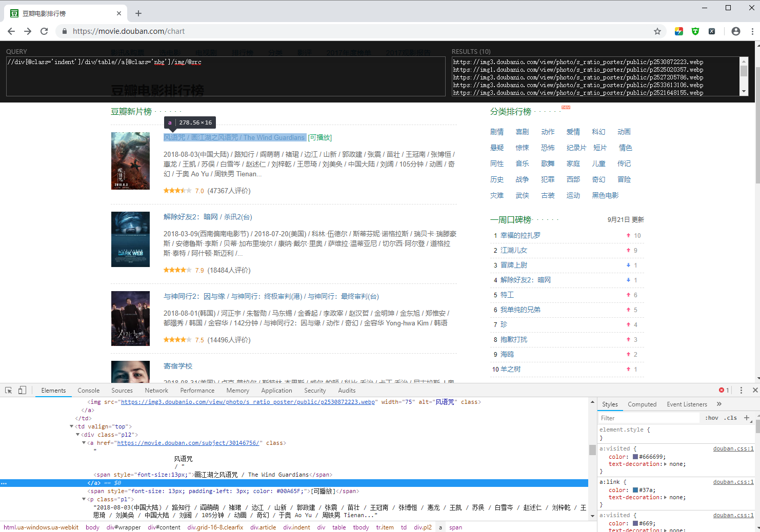
Task: Click the 与神同行2 poster thumbnail
Action: [130, 318]
